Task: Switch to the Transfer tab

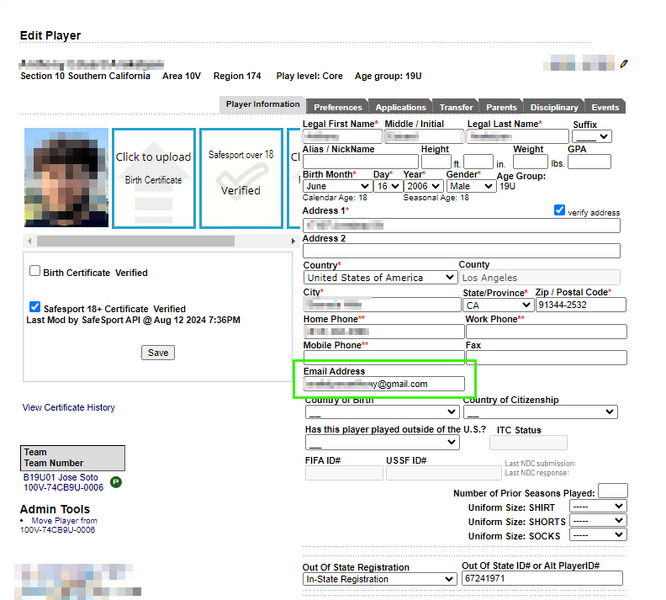Action: (456, 107)
